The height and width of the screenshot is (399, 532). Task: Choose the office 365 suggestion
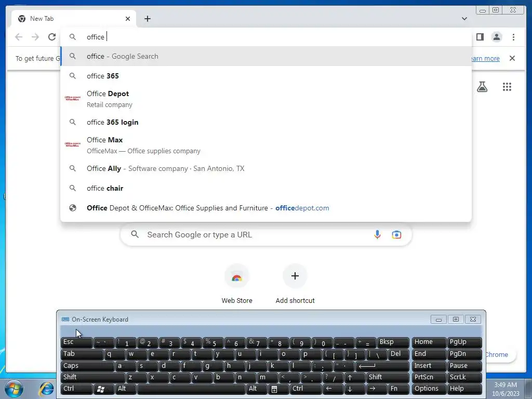click(x=266, y=76)
